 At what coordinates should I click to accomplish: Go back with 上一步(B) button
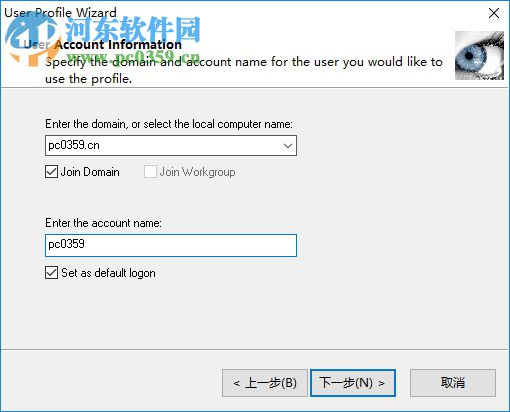tap(265, 383)
